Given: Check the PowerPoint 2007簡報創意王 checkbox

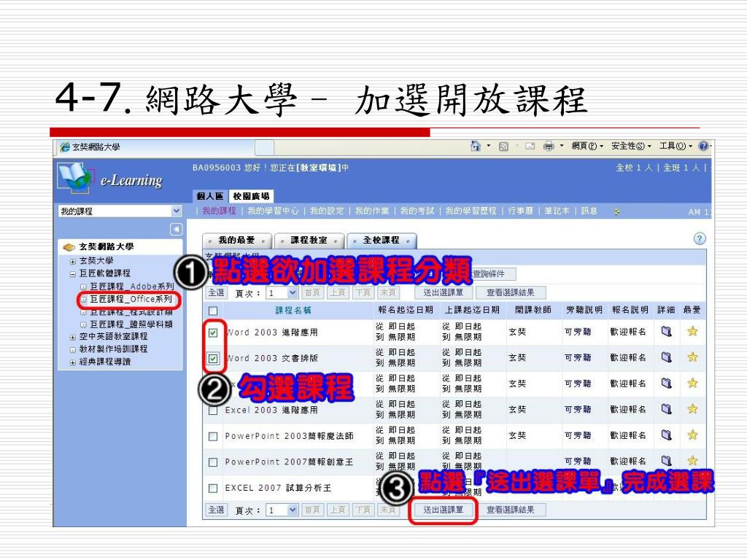Looking at the screenshot, I should [213, 462].
